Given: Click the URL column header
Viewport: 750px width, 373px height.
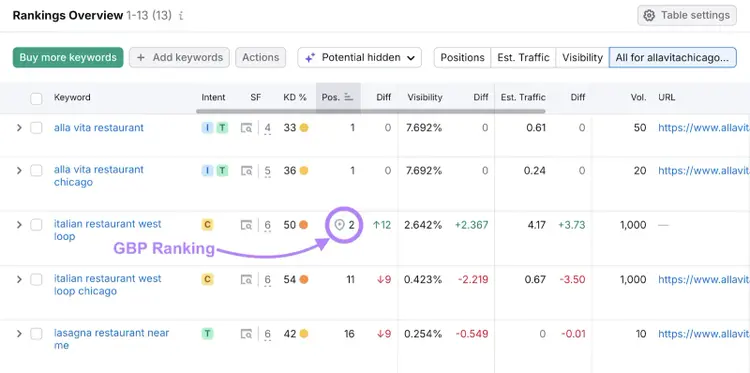Looking at the screenshot, I should [667, 98].
